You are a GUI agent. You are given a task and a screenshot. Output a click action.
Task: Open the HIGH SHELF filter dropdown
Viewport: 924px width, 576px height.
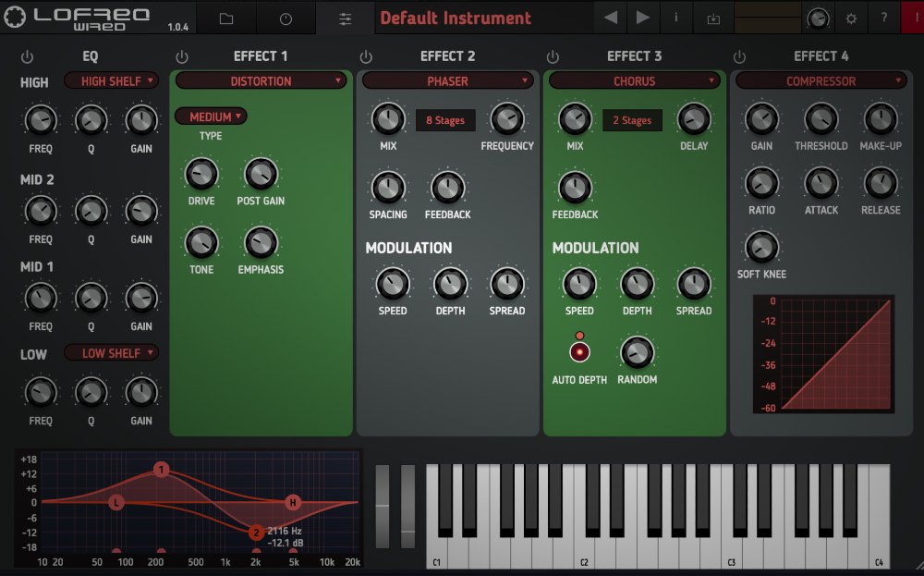coord(111,81)
